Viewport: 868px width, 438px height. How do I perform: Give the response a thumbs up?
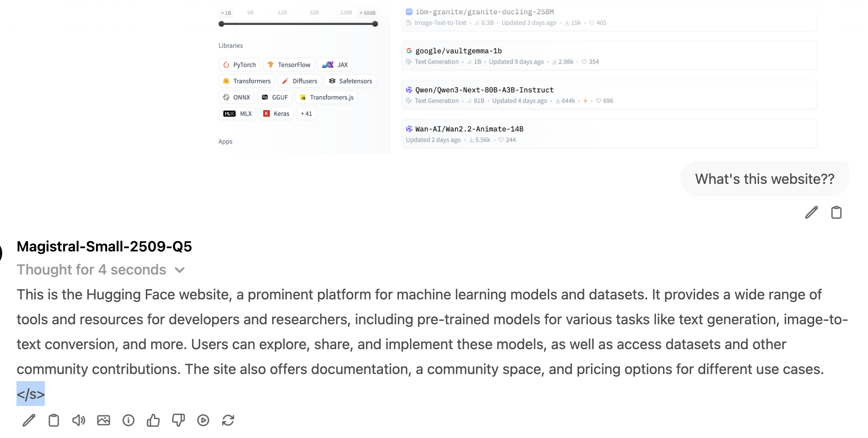153,420
